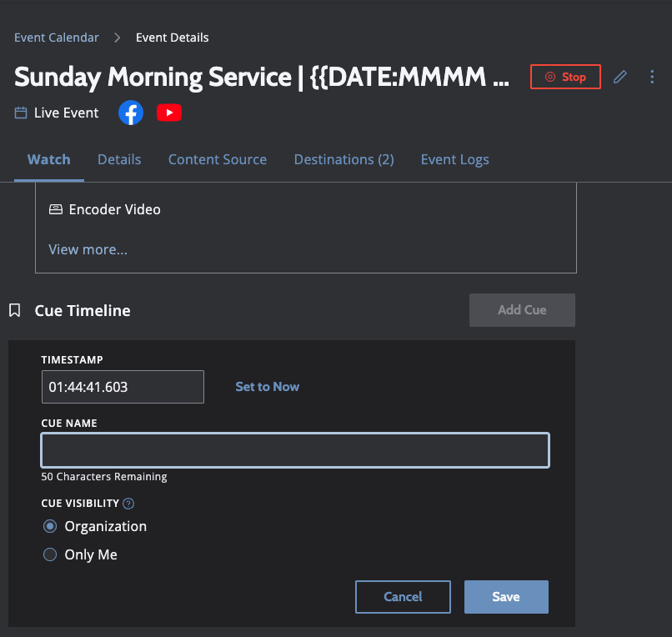672x637 pixels.
Task: Click the Cue Visibility help icon
Action: 128,504
